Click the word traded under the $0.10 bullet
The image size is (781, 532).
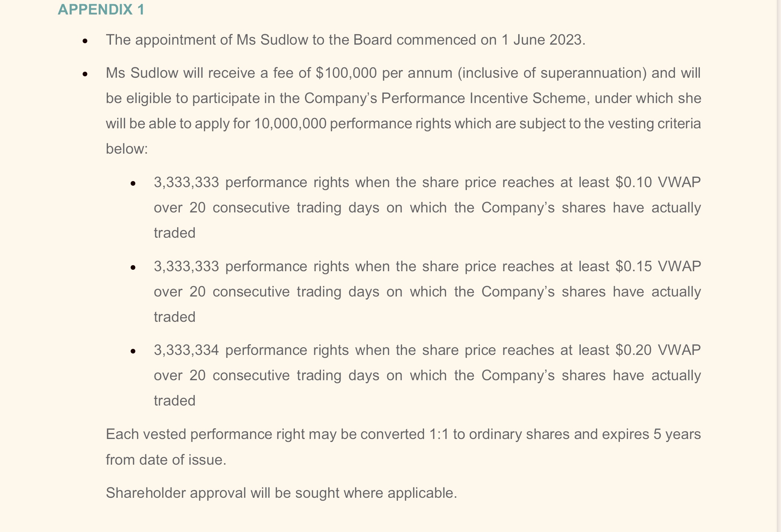[175, 233]
